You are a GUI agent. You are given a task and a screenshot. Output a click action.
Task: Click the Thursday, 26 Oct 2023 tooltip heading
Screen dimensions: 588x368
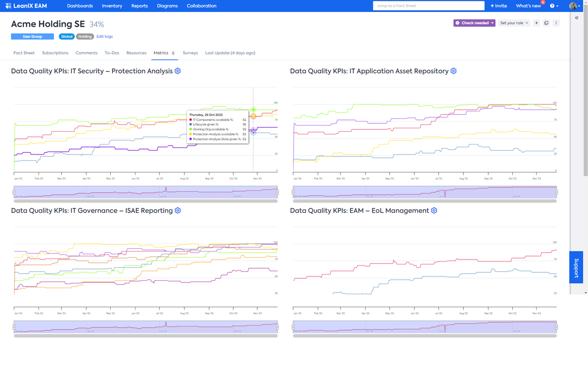click(206, 115)
